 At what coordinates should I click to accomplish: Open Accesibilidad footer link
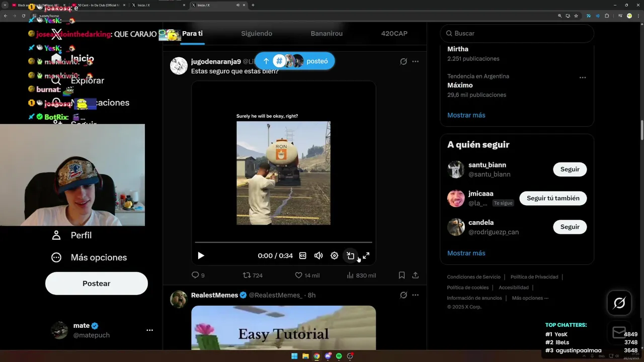pos(514,288)
